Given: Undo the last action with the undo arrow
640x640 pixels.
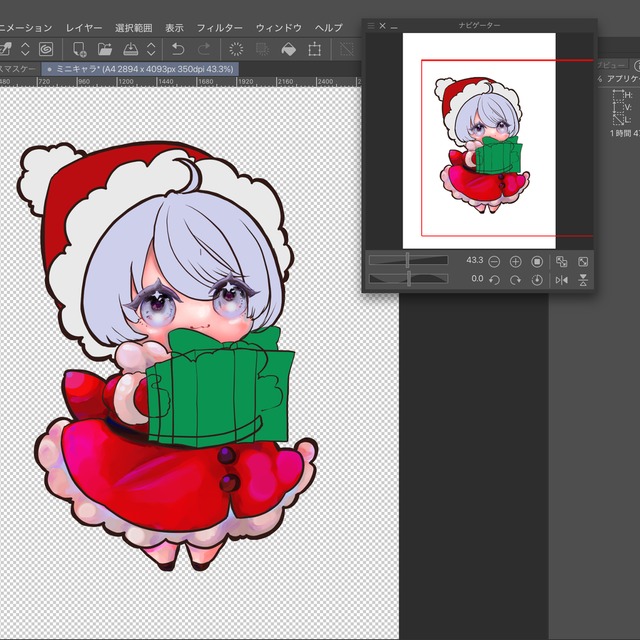Looking at the screenshot, I should point(178,48).
